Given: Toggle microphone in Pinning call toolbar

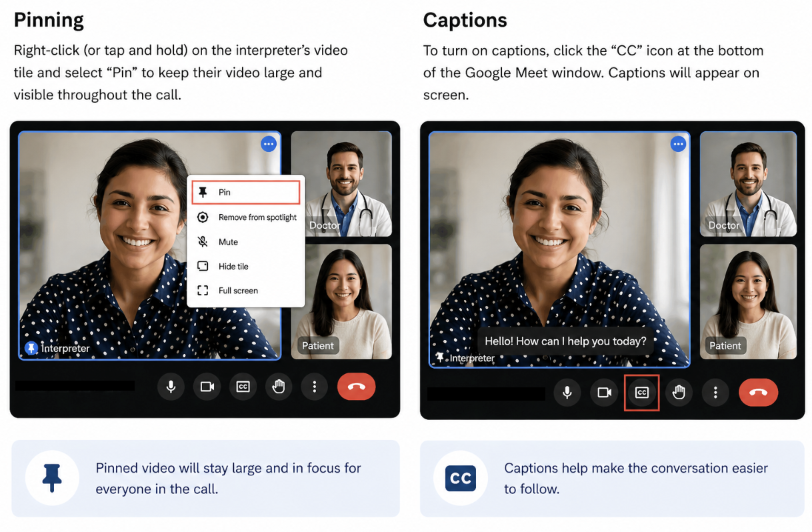Looking at the screenshot, I should tap(171, 387).
